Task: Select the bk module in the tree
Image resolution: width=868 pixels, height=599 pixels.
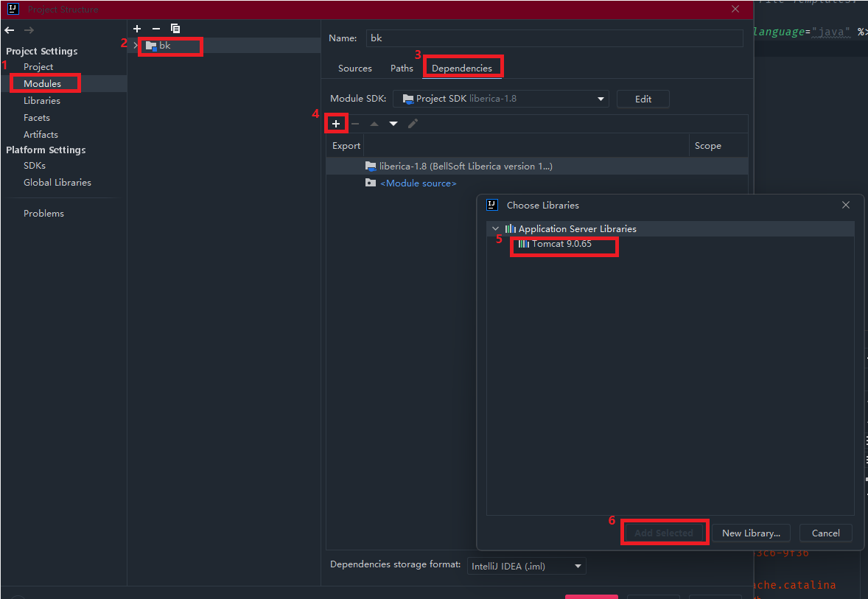Action: [224, 46]
